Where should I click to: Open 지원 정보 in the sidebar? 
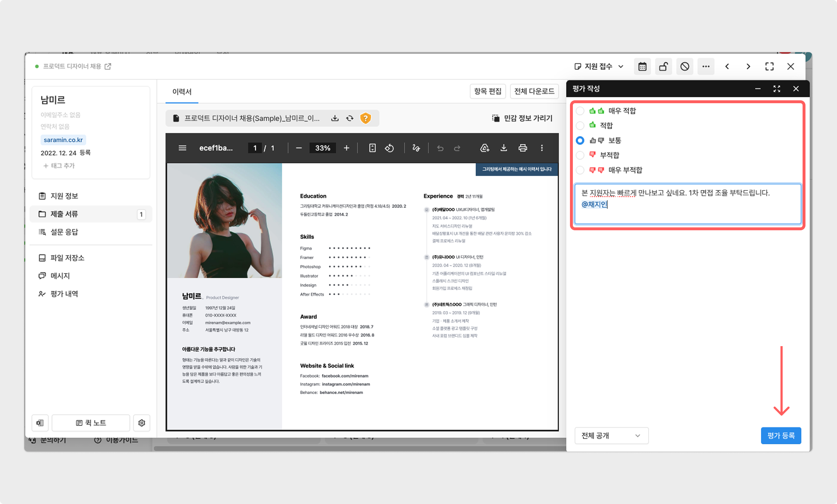click(91, 196)
